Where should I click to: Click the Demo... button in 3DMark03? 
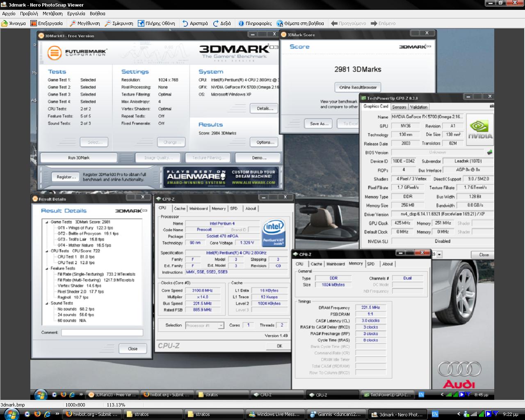pyautogui.click(x=259, y=157)
